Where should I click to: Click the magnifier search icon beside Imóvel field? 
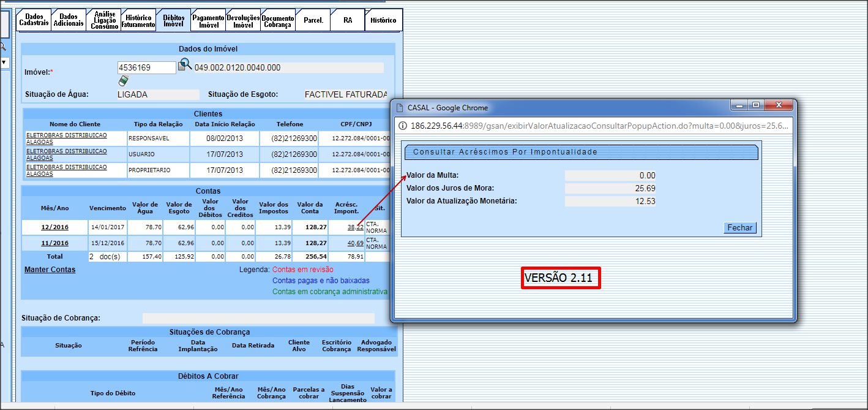click(185, 65)
